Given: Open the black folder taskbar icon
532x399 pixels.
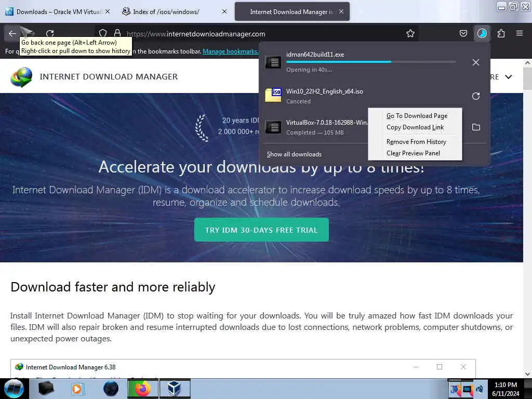Looking at the screenshot, I should click(x=46, y=389).
